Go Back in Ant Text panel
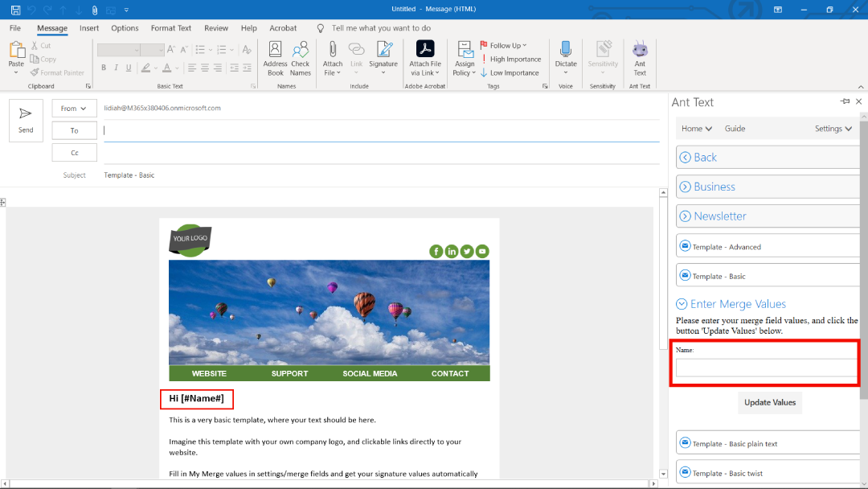The image size is (868, 489). click(705, 158)
